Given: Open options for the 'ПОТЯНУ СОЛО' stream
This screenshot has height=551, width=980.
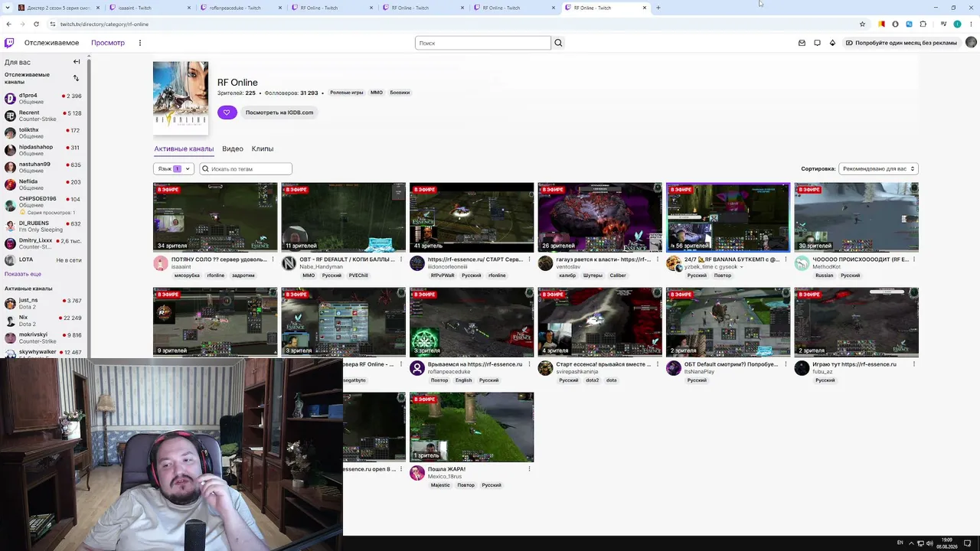Looking at the screenshot, I should tap(273, 259).
